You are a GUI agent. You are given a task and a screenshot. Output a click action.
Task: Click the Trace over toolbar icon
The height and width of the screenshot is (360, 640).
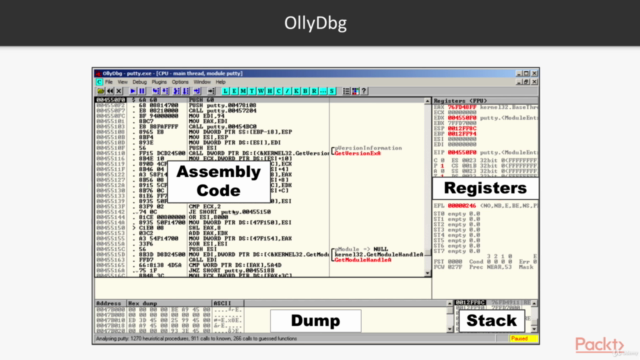click(x=186, y=91)
